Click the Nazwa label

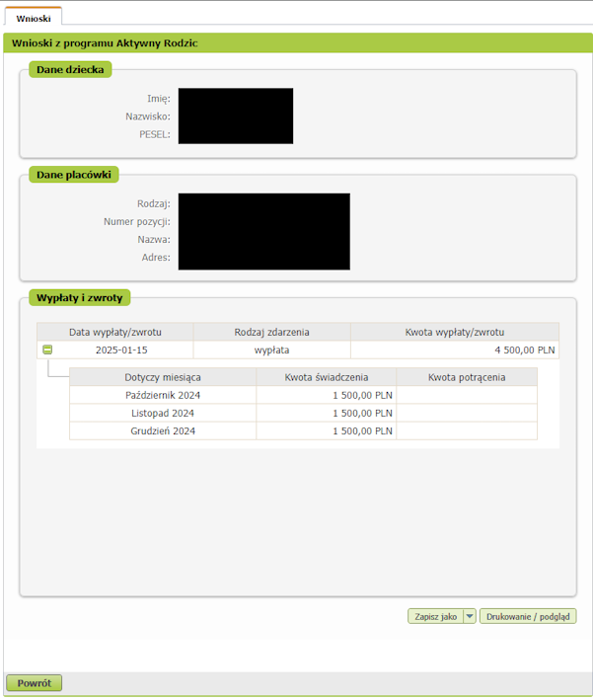click(154, 239)
